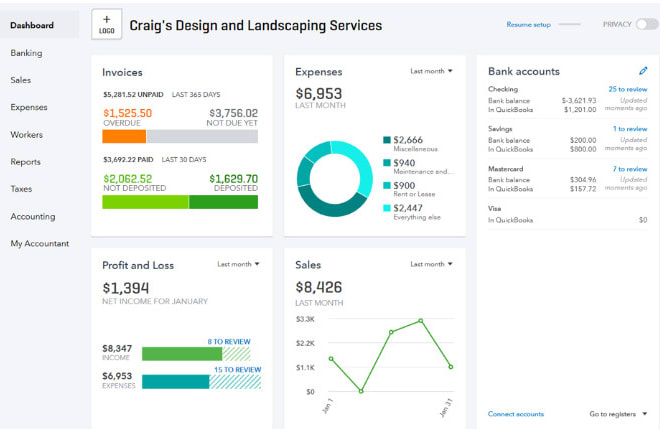This screenshot has width=660, height=429.
Task: Click the 8 TO REVIEW income link
Action: [x=229, y=341]
